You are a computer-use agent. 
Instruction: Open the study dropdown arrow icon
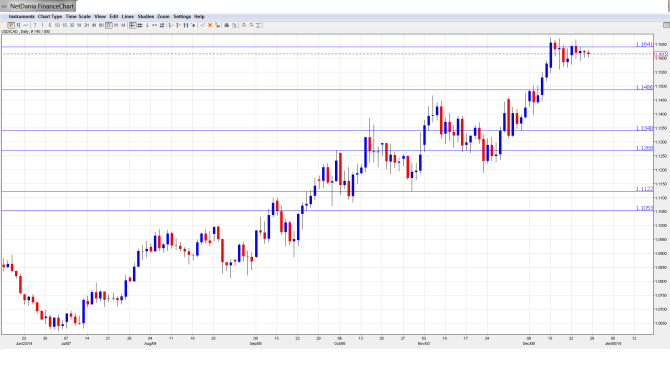[x=193, y=26]
